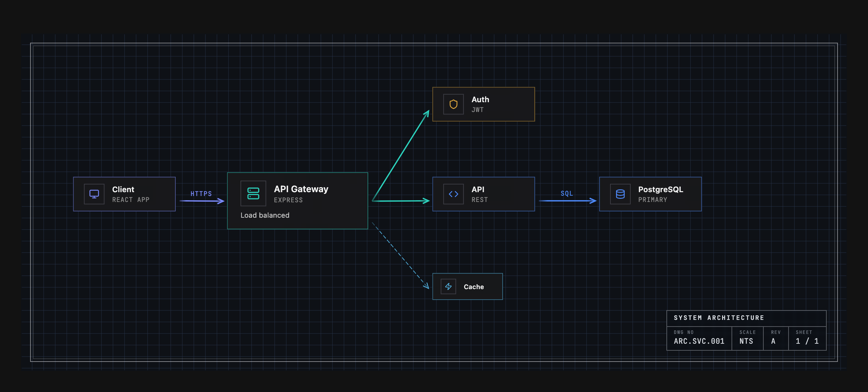Click the server icon in API Gateway node

pyautogui.click(x=253, y=193)
